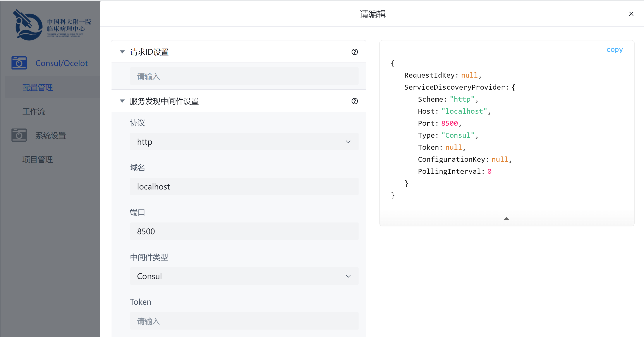
Task: Open help icon for 请求ID设置
Action: click(x=354, y=52)
